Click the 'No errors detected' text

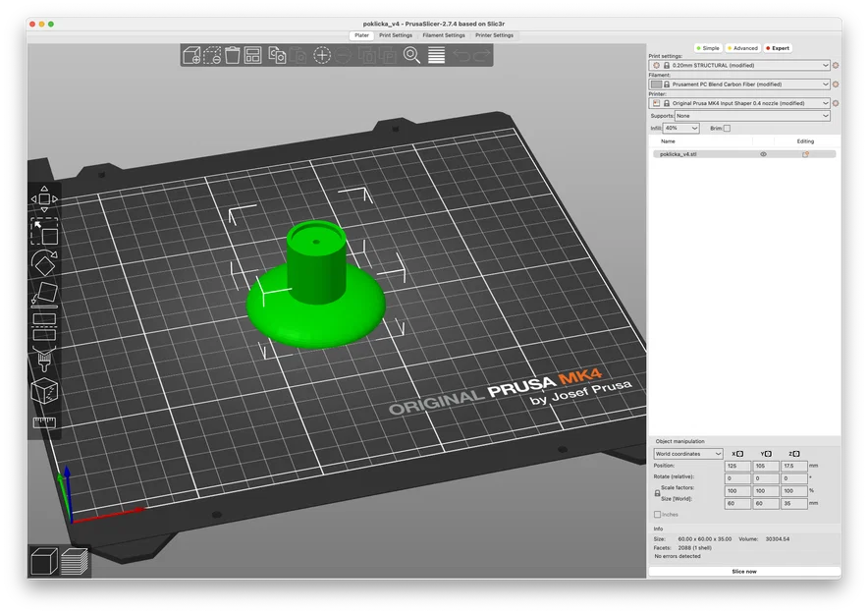click(x=677, y=556)
